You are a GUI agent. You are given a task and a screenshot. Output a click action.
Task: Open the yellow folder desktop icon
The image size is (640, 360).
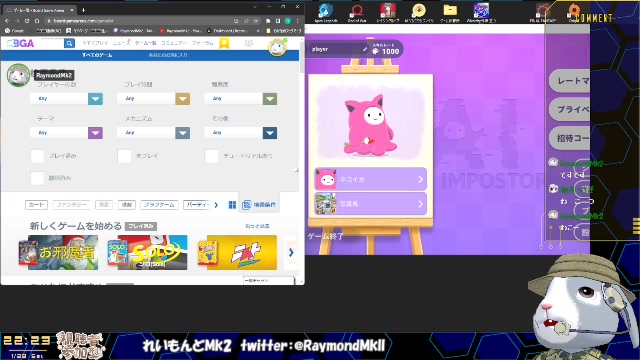tap(450, 13)
